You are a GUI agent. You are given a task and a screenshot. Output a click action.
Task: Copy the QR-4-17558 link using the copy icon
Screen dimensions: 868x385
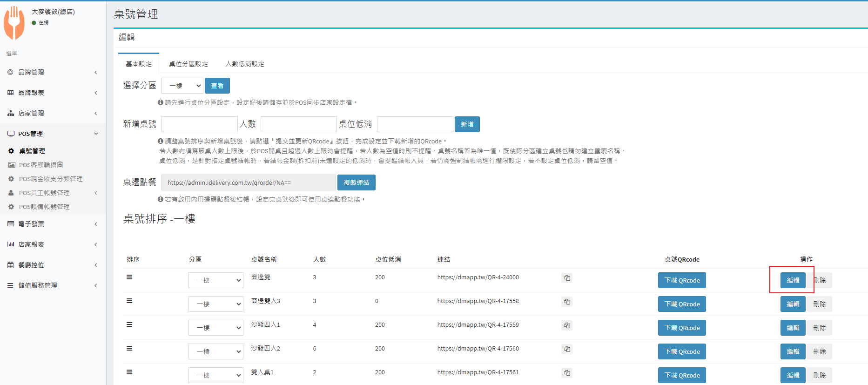pos(566,302)
